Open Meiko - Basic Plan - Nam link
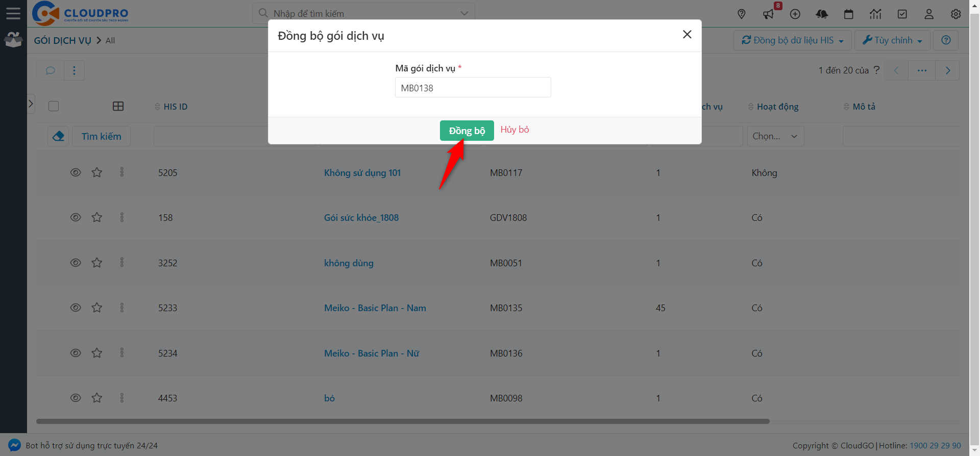The image size is (980, 456). [x=375, y=308]
